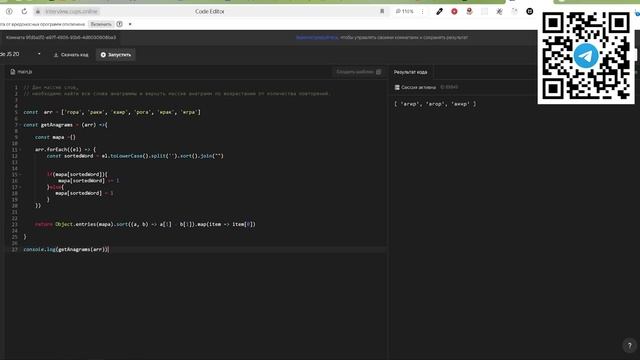
Task: Click the star-shaped extension icon
Action: click(x=499, y=11)
